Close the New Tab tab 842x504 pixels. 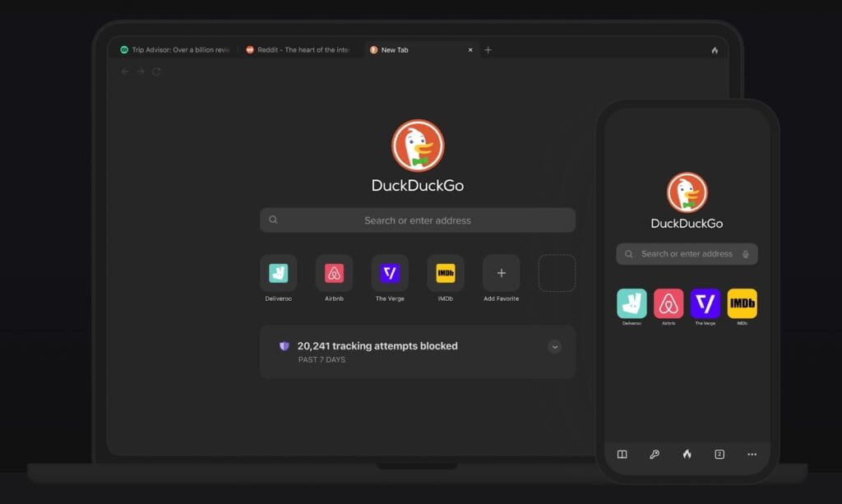click(470, 50)
